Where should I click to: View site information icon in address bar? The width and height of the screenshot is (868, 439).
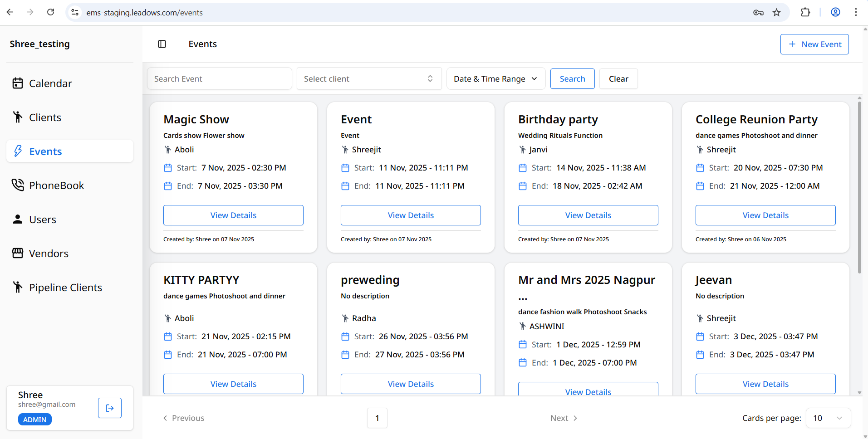tap(75, 12)
